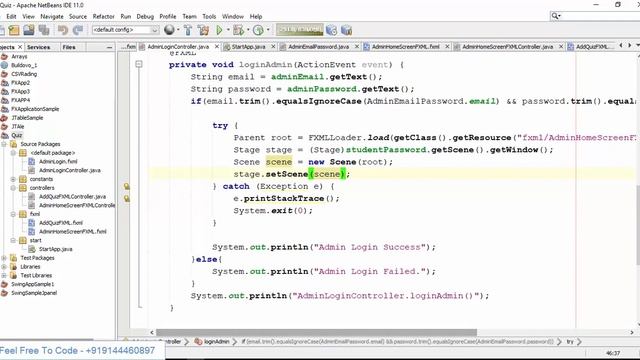This screenshot has width=640, height=360.
Task: Click the Debug Project toolbar icon
Action: pyautogui.click(x=238, y=30)
